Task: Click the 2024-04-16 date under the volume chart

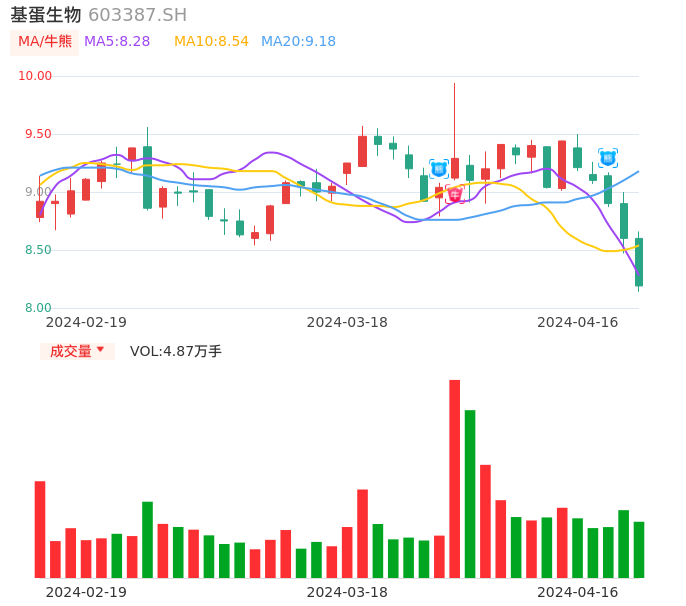Action: click(x=578, y=592)
